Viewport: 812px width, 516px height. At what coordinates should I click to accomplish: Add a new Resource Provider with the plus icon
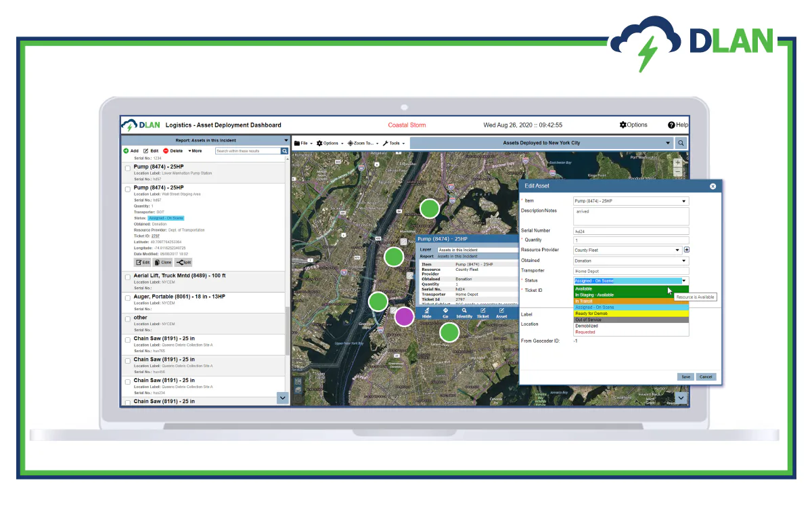tap(686, 250)
